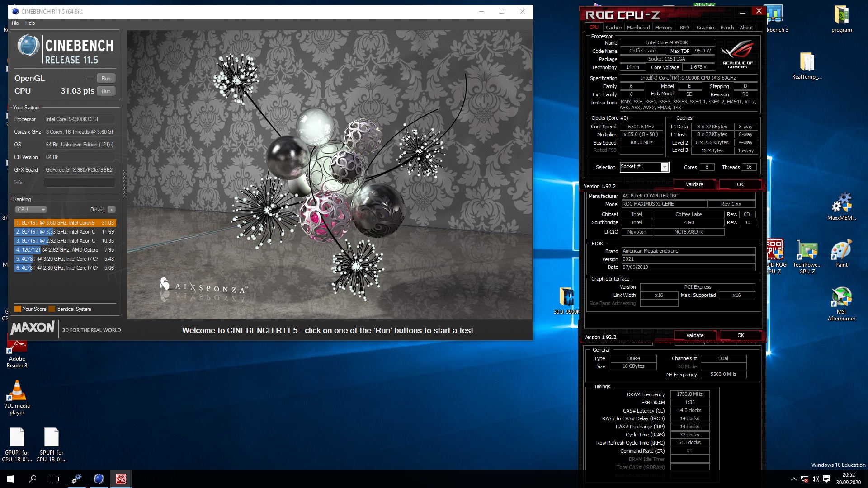
Task: Switch to Cinebench taskbar icon
Action: pyautogui.click(x=99, y=479)
